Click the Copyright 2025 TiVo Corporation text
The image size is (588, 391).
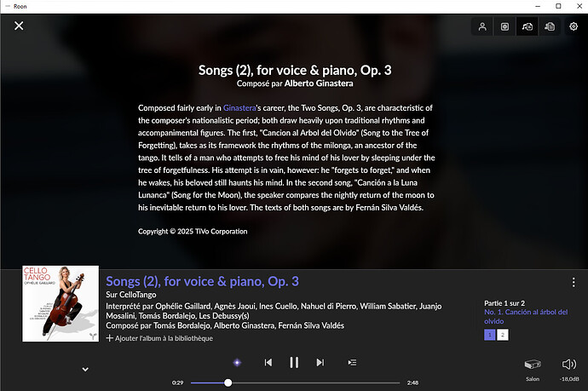pyautogui.click(x=193, y=232)
